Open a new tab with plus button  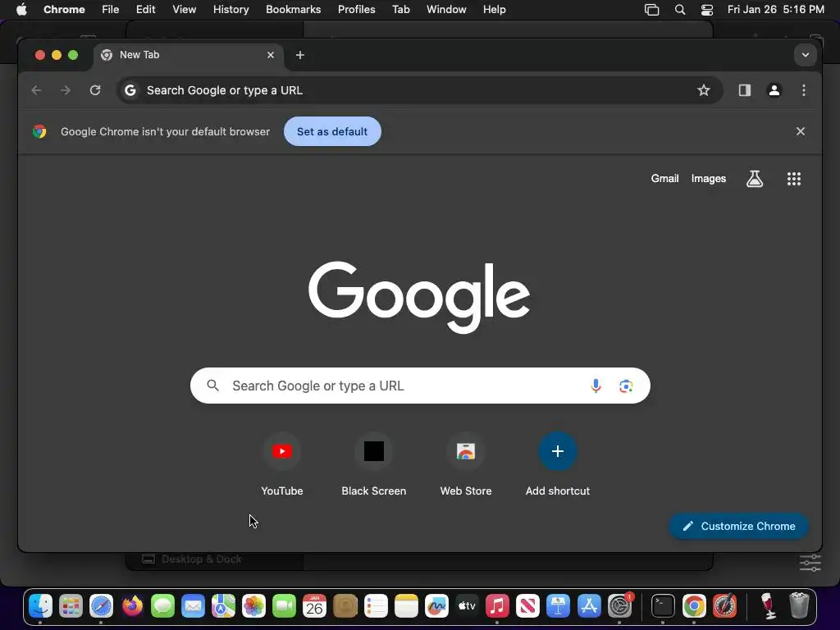300,55
